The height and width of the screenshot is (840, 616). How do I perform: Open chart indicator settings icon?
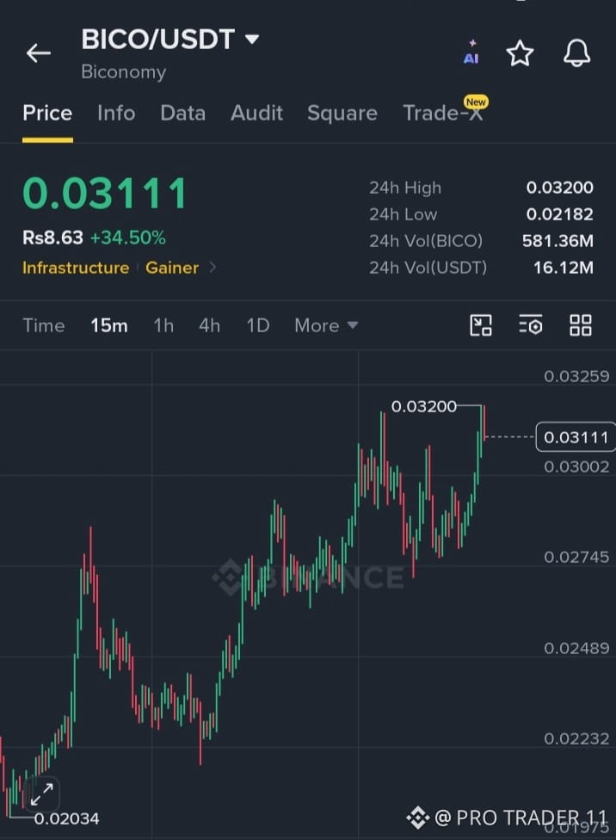tap(530, 325)
